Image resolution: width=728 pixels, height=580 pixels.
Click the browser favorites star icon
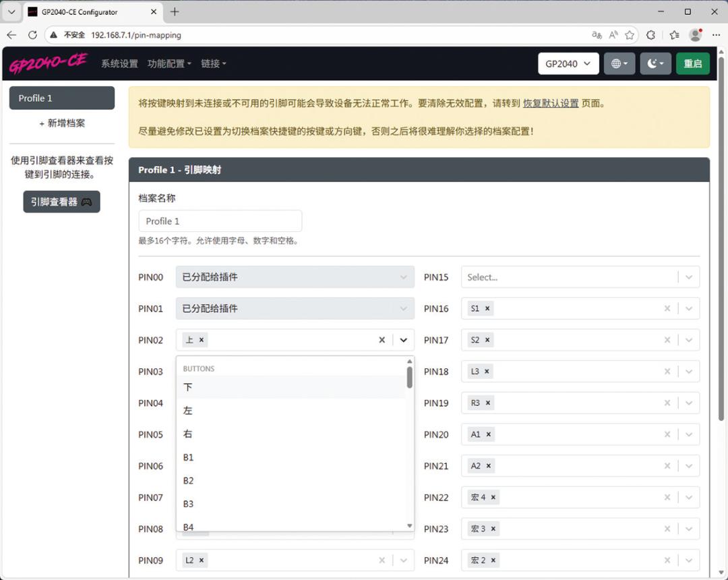point(629,35)
